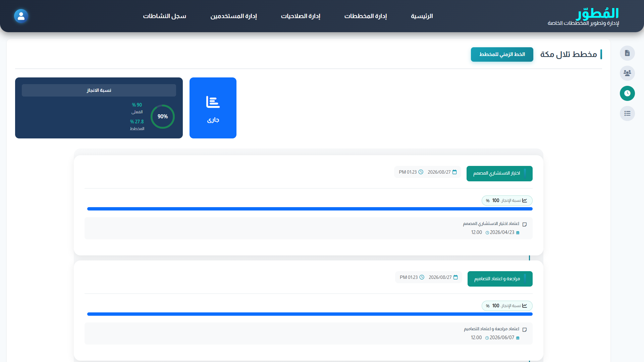Toggle checkbox for اعتماد اختيار الاستشاري المصمم
The width and height of the screenshot is (644, 362).
pos(525,224)
